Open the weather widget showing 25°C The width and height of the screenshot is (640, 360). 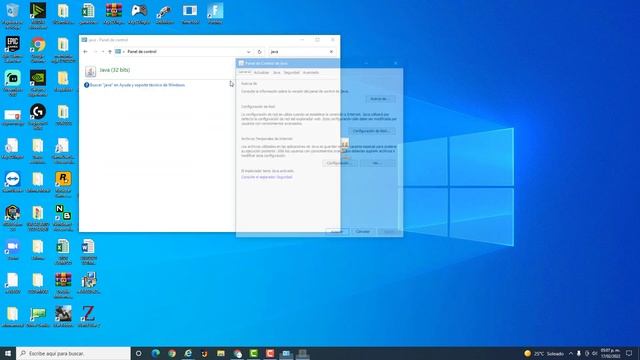point(544,353)
